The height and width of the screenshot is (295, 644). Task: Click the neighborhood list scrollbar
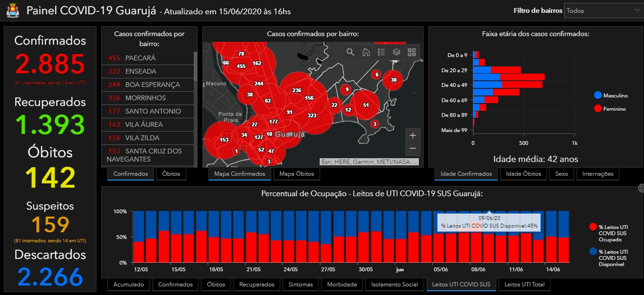(x=196, y=67)
